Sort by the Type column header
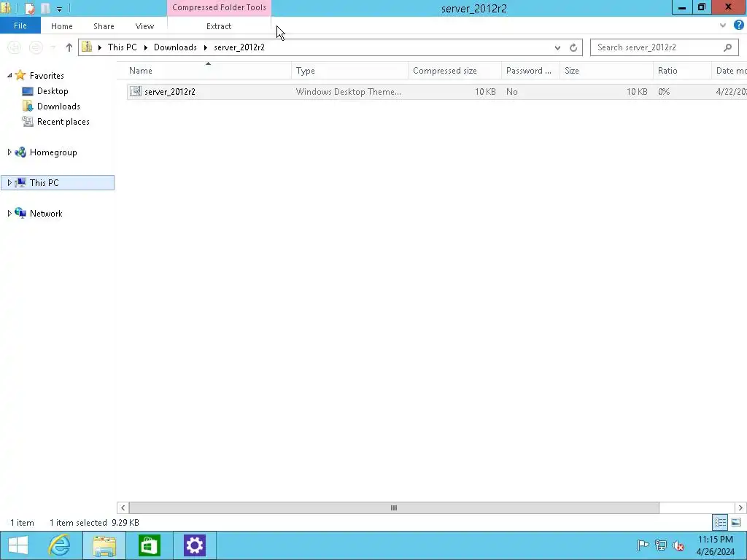 (x=349, y=71)
